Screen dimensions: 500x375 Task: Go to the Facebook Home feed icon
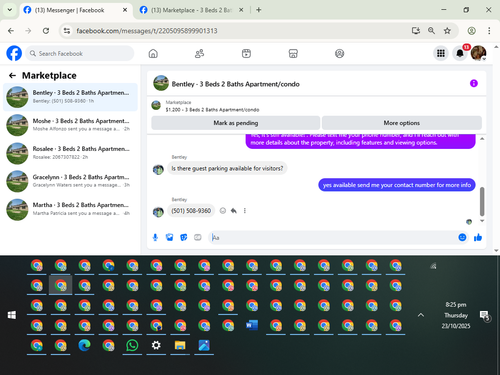(153, 53)
